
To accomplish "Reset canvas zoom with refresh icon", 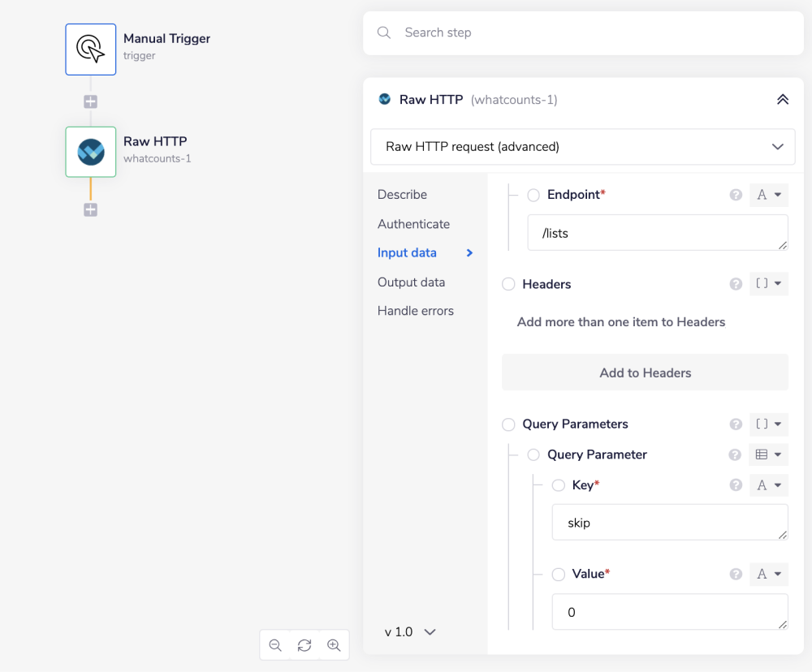I will pyautogui.click(x=304, y=645).
